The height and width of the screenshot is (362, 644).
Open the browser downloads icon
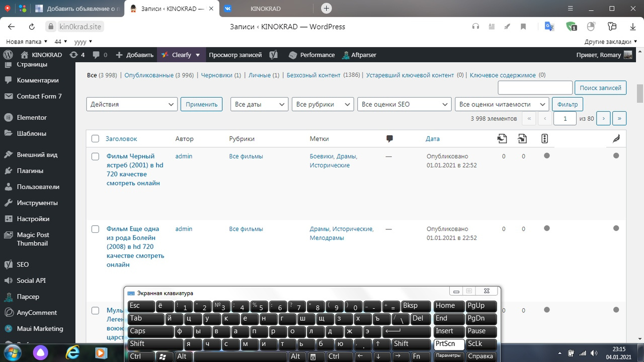point(633,27)
